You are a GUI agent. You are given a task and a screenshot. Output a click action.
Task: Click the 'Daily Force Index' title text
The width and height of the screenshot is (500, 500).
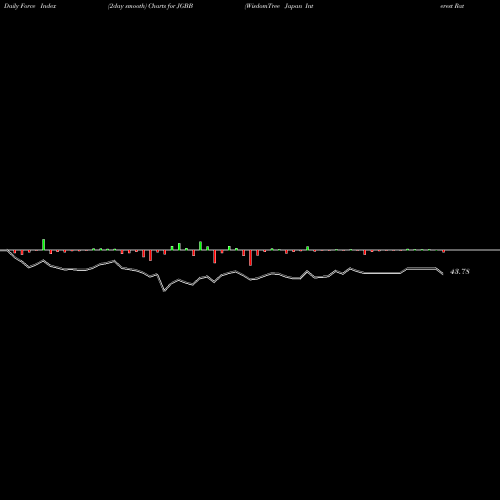[30, 6]
